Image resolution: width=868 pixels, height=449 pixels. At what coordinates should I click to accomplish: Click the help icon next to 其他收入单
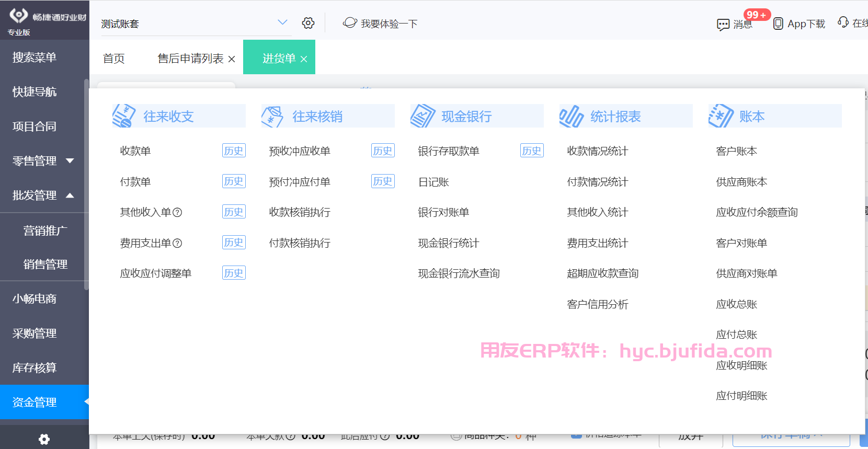click(177, 212)
